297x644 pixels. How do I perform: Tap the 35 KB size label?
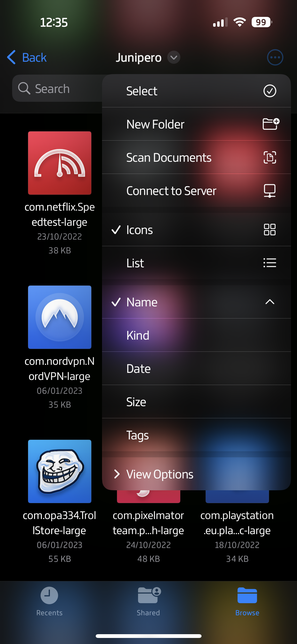(60, 405)
